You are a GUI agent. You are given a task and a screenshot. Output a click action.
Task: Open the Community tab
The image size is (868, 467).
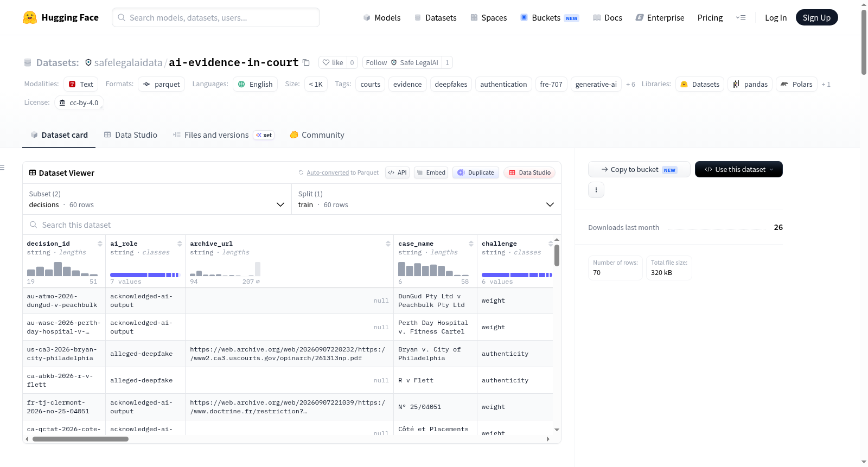pyautogui.click(x=317, y=135)
